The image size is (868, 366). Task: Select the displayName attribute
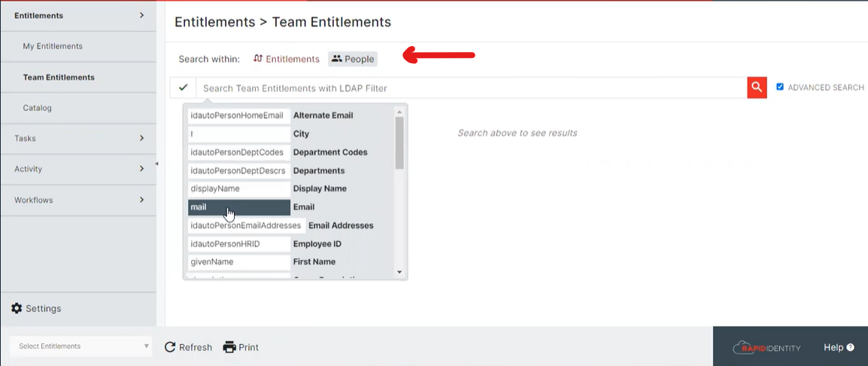coord(239,188)
